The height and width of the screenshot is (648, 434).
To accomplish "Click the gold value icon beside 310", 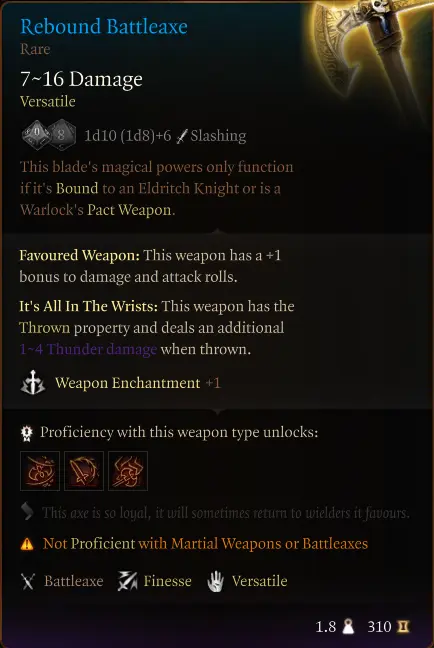I will coord(403,627).
